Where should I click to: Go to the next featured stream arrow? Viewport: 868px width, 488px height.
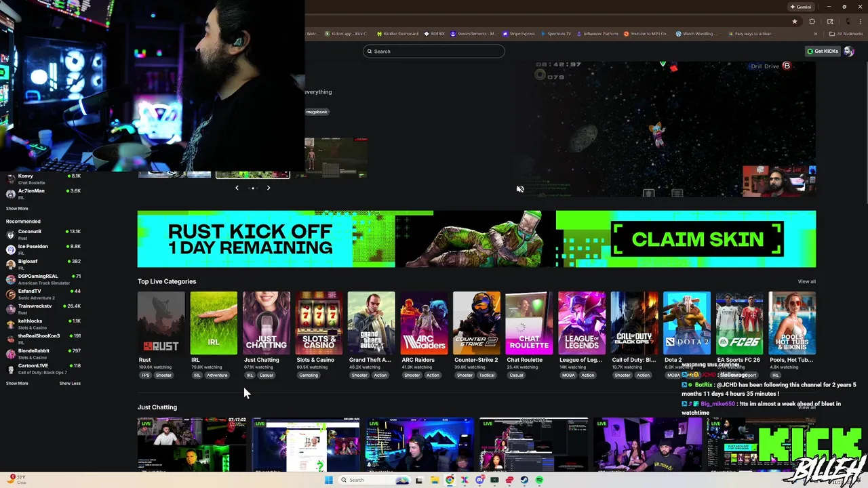click(269, 188)
